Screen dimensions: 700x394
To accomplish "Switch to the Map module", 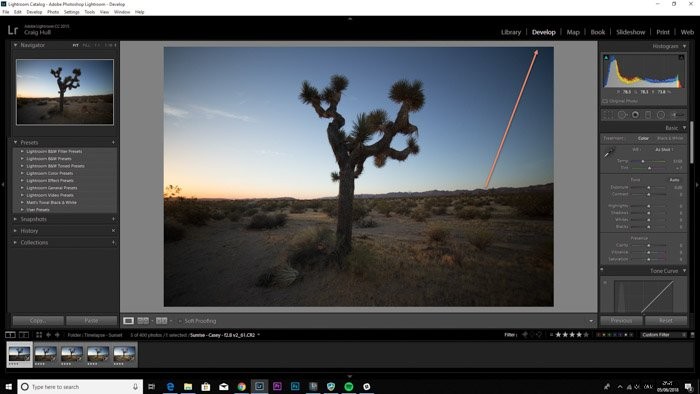I will pos(573,32).
